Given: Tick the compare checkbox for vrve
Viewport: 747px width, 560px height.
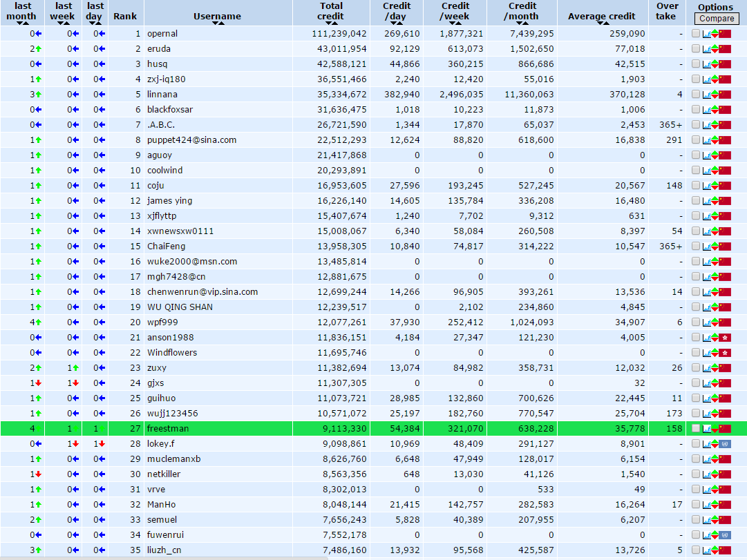Looking at the screenshot, I should pyautogui.click(x=696, y=489).
